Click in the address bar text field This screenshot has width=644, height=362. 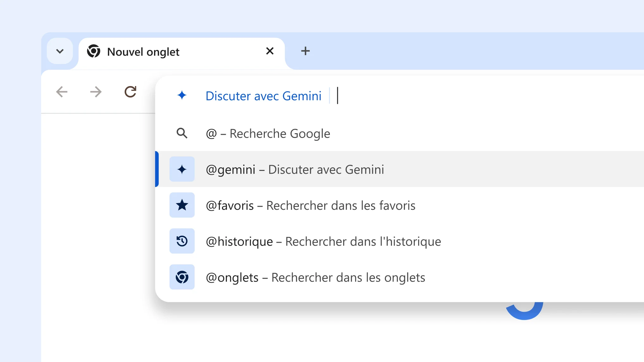pyautogui.click(x=443, y=96)
